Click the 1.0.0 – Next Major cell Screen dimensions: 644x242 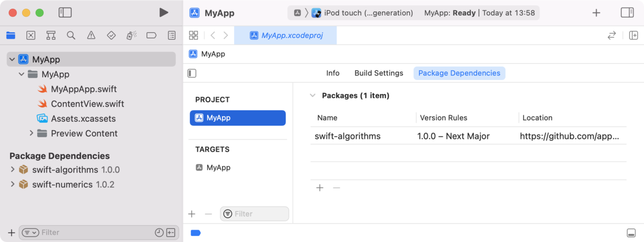(x=453, y=136)
